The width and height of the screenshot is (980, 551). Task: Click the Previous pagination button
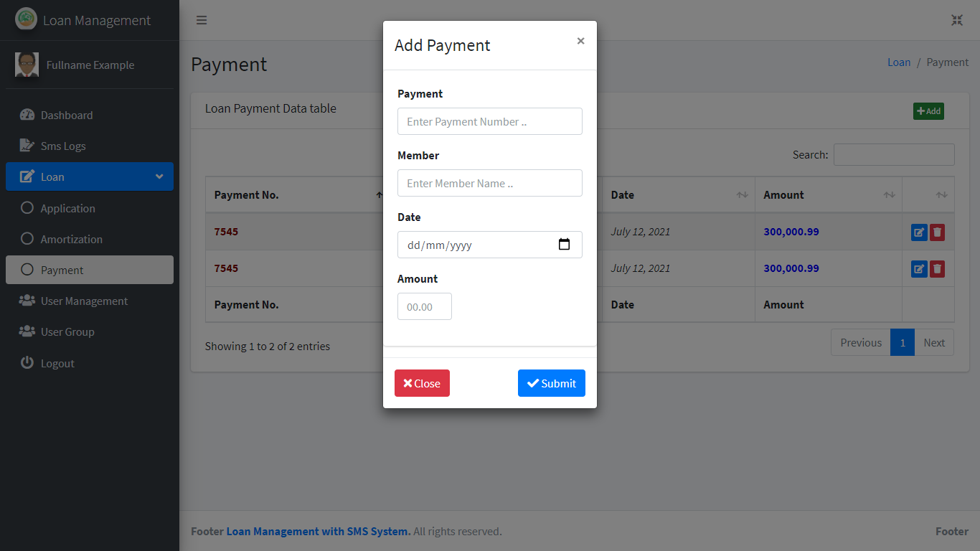click(x=861, y=342)
